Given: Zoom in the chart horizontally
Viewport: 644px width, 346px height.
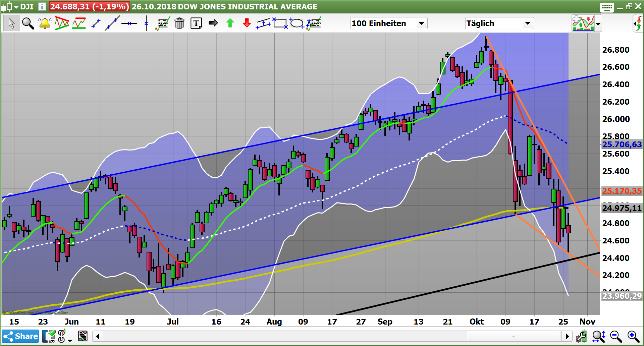Looking at the screenshot, I should (634, 336).
